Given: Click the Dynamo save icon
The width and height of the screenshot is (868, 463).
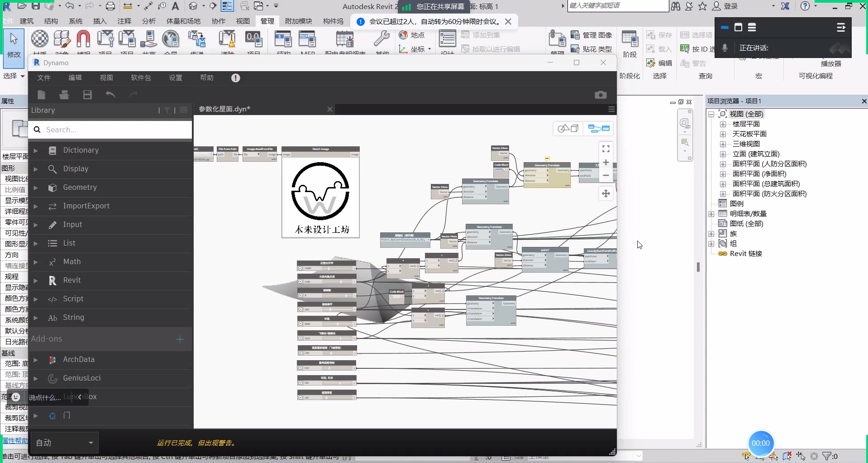Looking at the screenshot, I should tap(87, 95).
